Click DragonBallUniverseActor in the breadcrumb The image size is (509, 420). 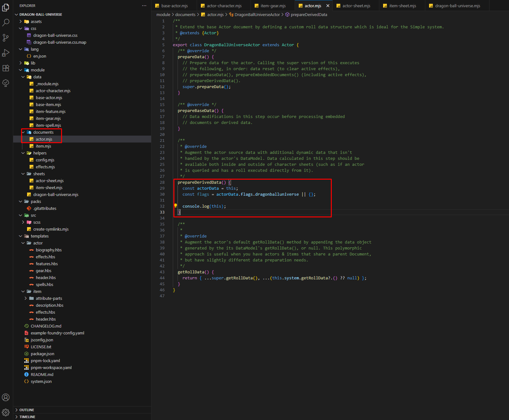coord(257,14)
